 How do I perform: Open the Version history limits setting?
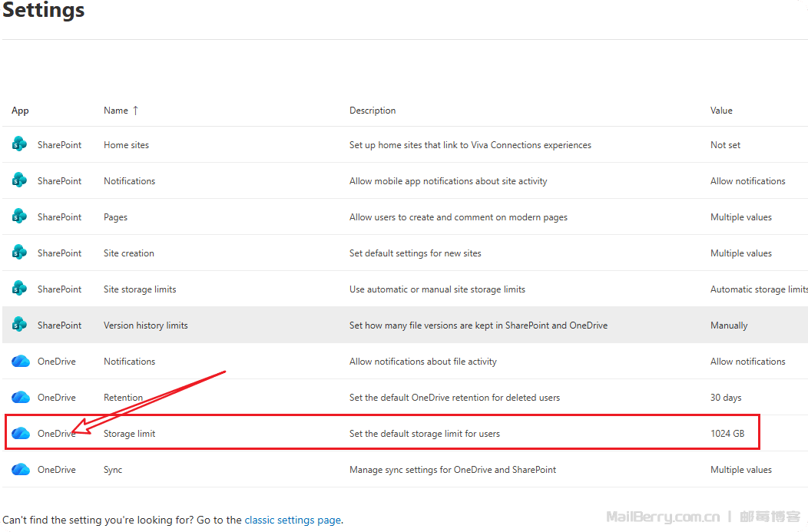tap(145, 325)
